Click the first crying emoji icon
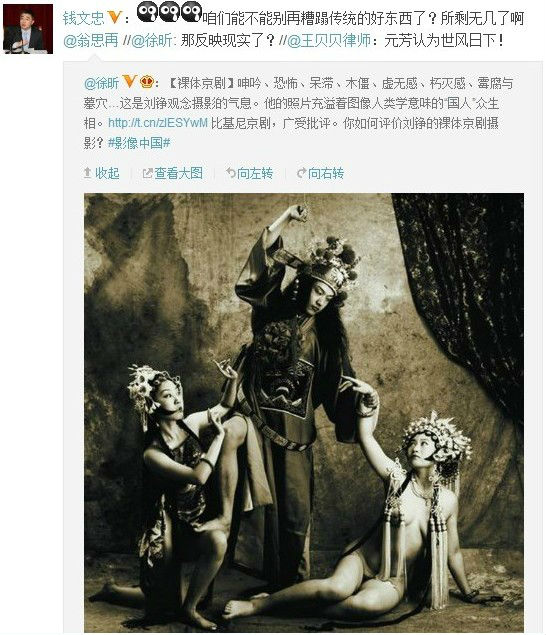546x635 pixels. 147,12
